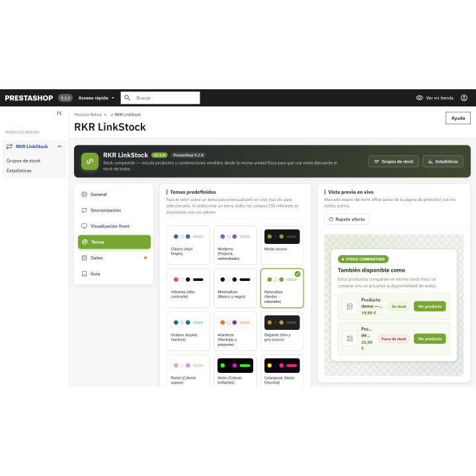Click Grupos de stock button in banner
The image size is (476, 476).
[393, 161]
